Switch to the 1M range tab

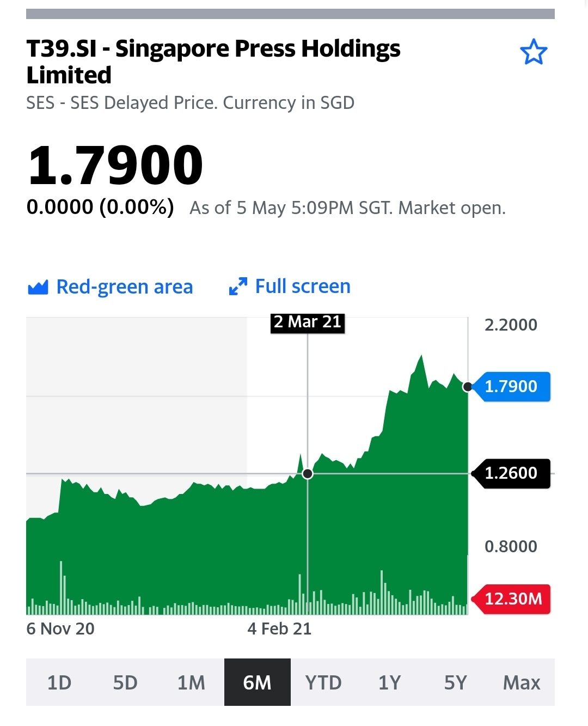(x=191, y=682)
